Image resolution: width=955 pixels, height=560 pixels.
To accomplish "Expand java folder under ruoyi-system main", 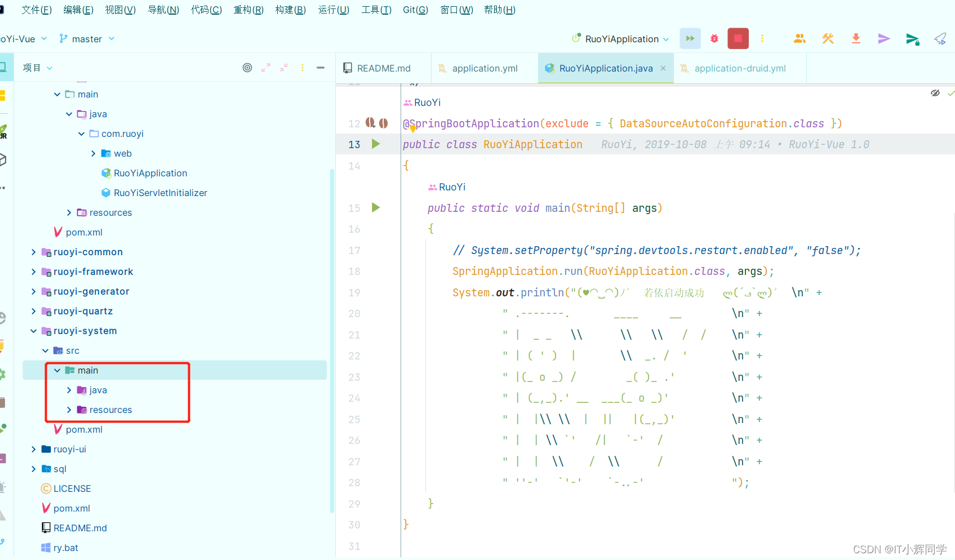I will (x=69, y=390).
